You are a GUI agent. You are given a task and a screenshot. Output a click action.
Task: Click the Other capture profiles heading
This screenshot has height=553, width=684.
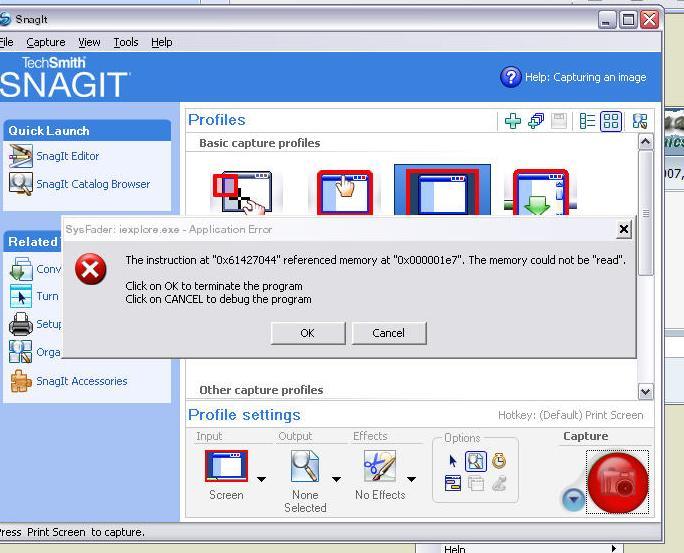(261, 390)
